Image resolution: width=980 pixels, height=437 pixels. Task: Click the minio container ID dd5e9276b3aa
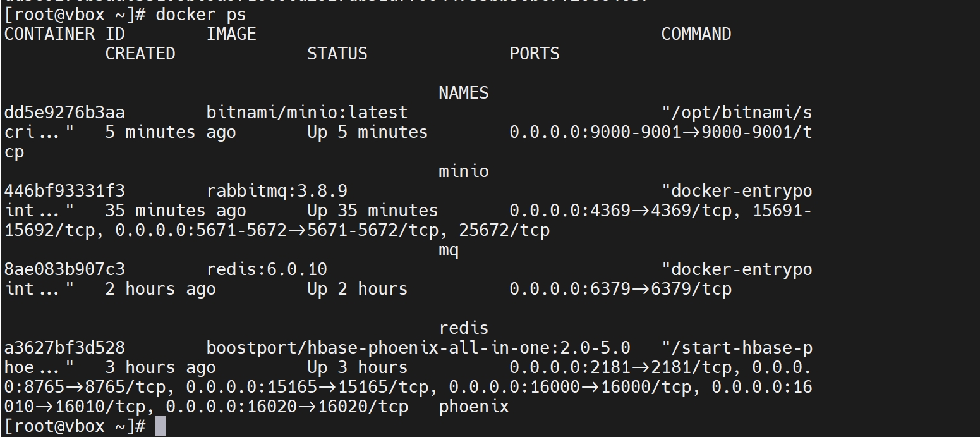[x=64, y=113]
